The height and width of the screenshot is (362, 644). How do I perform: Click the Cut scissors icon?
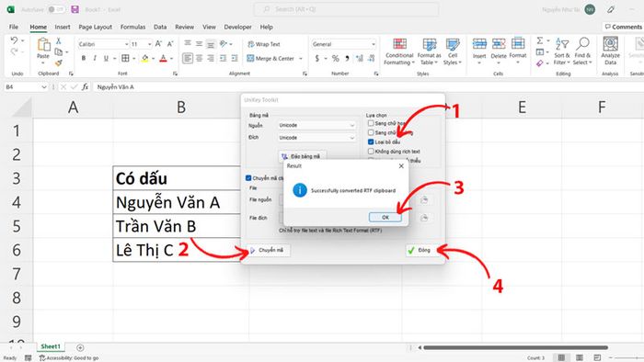[59, 41]
